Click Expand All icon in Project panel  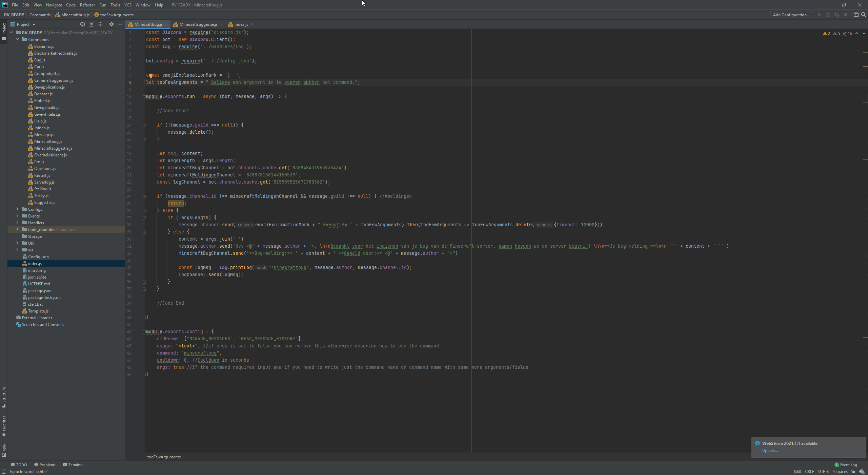click(x=92, y=24)
